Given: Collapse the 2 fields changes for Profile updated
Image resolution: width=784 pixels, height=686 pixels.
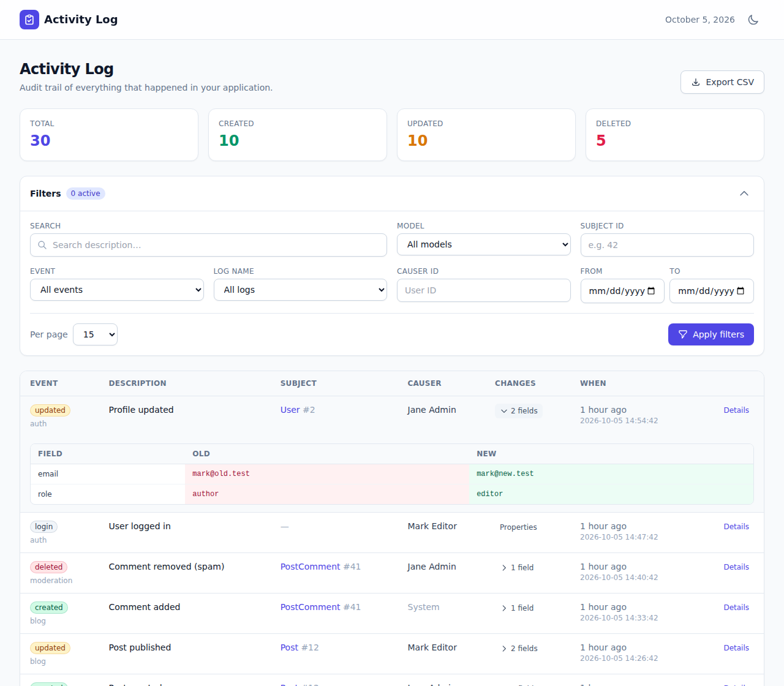Looking at the screenshot, I should tap(519, 411).
